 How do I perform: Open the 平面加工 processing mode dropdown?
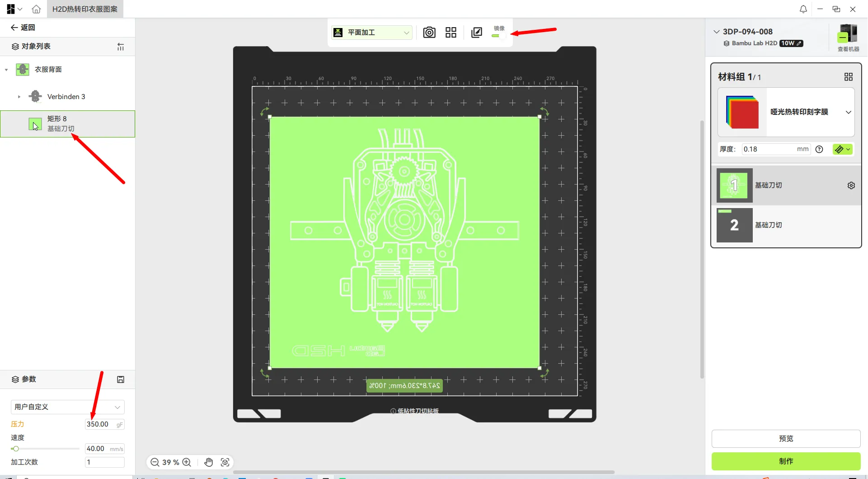tap(371, 32)
